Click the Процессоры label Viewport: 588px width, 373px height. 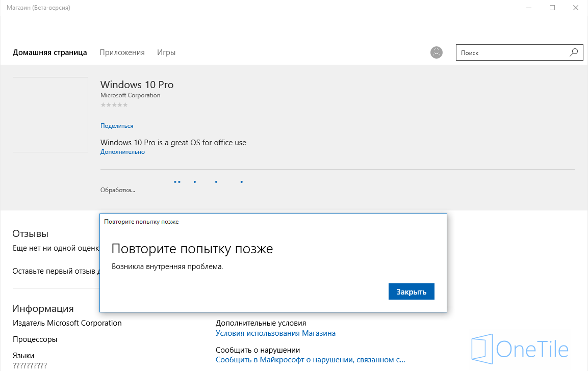35,340
